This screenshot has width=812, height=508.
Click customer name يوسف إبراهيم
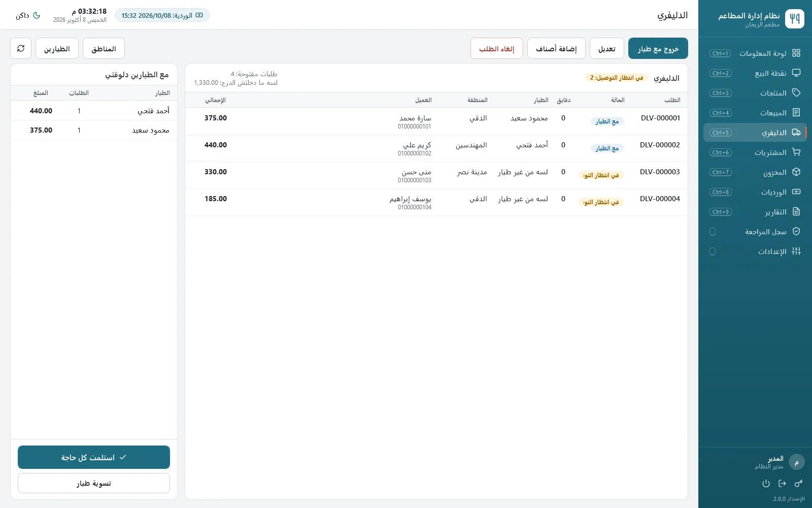pyautogui.click(x=411, y=199)
